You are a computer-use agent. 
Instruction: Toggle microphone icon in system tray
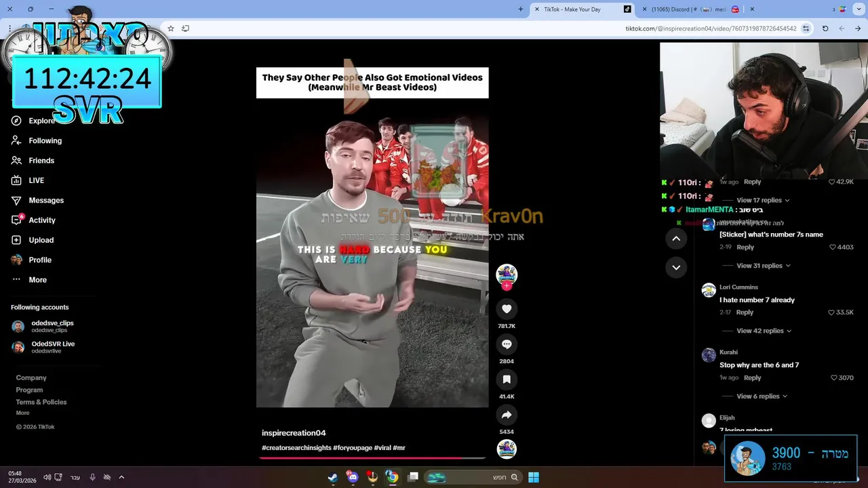click(x=93, y=477)
